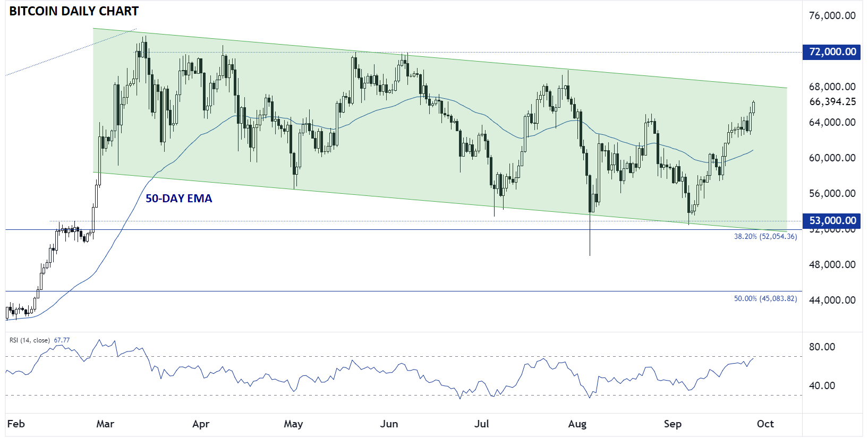Click the current price 66,394.25 label
Image resolution: width=868 pixels, height=438 pixels.
tap(832, 101)
